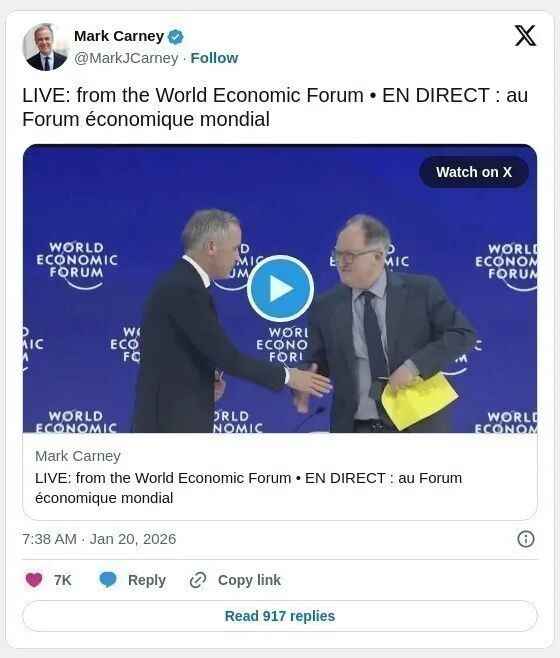Screen dimensions: 560x658
Task: Click the chain link copy icon
Action: pos(198,580)
